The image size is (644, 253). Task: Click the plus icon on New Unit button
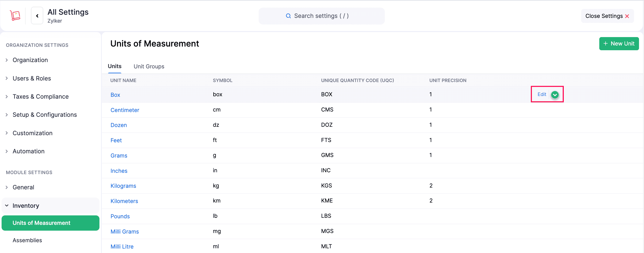pyautogui.click(x=606, y=43)
